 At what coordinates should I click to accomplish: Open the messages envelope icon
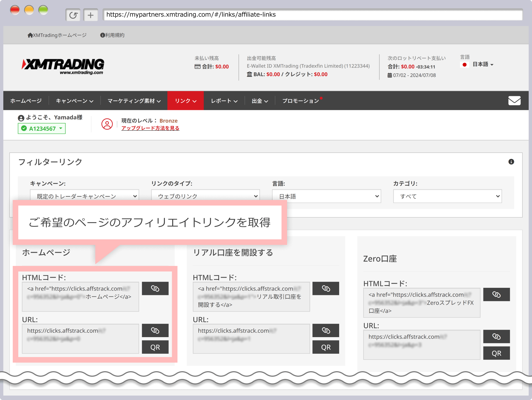click(x=514, y=101)
